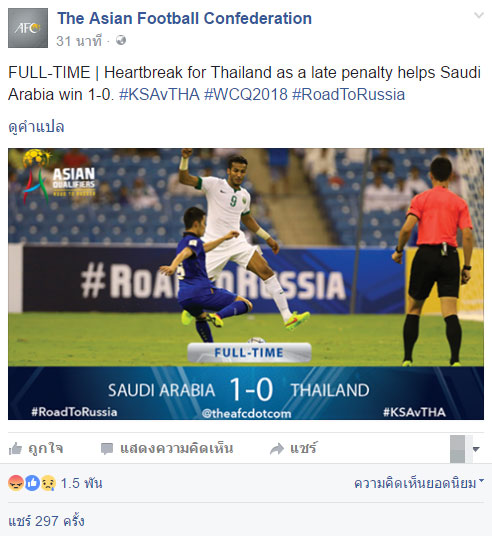Click the blue like reaction icon
Image resolution: width=492 pixels, height=536 pixels.
click(32, 483)
